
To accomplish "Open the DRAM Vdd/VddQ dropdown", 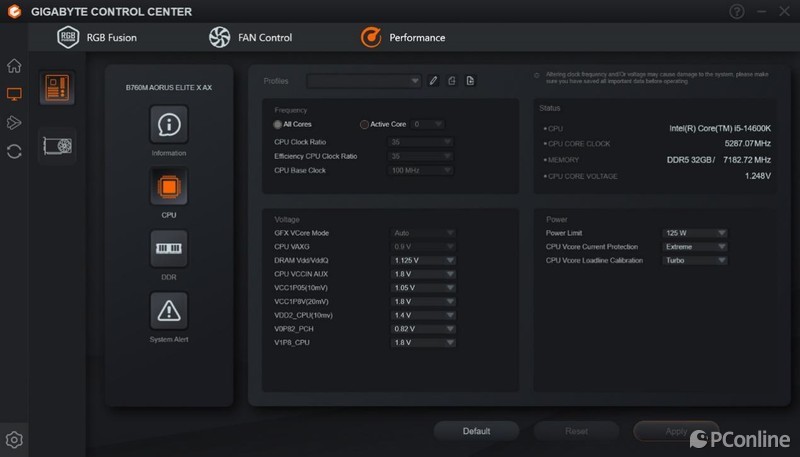I will pos(423,261).
